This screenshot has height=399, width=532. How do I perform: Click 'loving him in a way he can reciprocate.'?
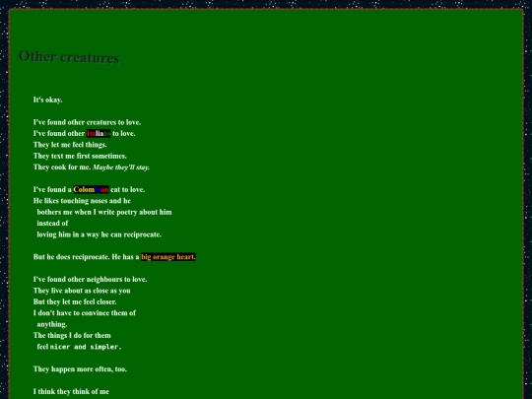[100, 234]
